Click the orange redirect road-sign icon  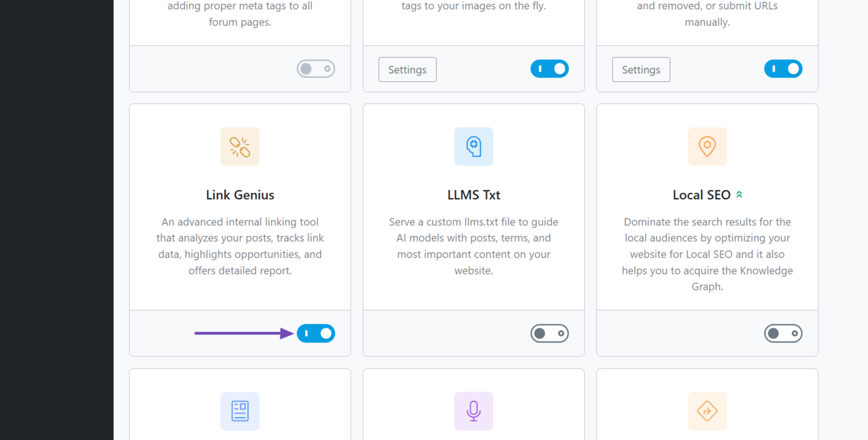click(707, 411)
